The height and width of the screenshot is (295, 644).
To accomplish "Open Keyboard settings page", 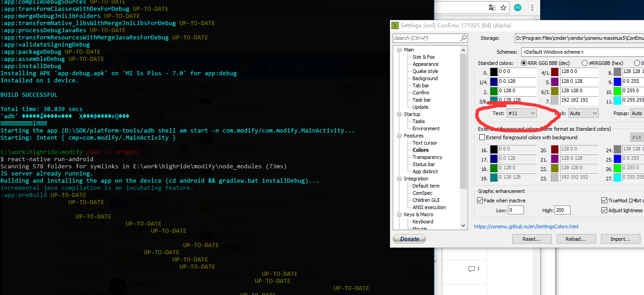I will [x=423, y=222].
